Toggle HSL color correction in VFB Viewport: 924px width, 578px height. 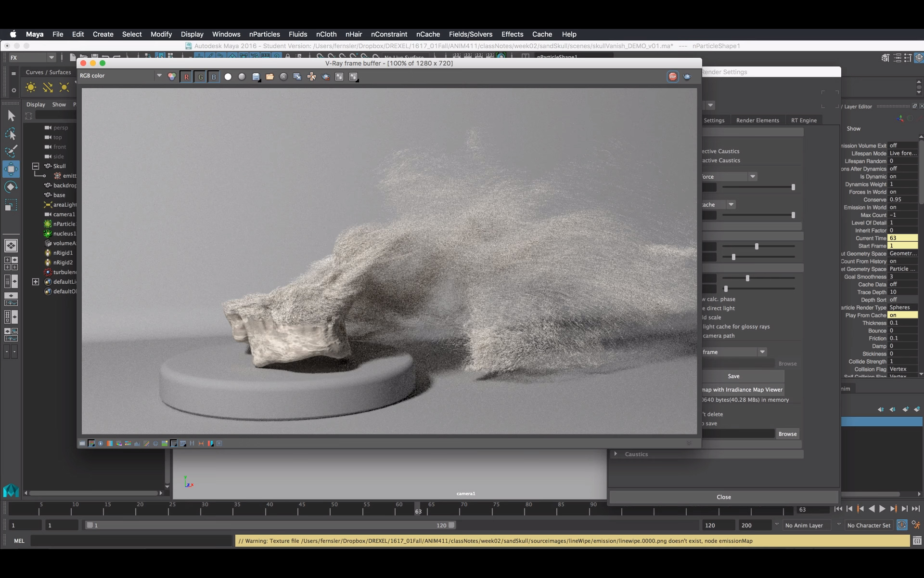119,443
